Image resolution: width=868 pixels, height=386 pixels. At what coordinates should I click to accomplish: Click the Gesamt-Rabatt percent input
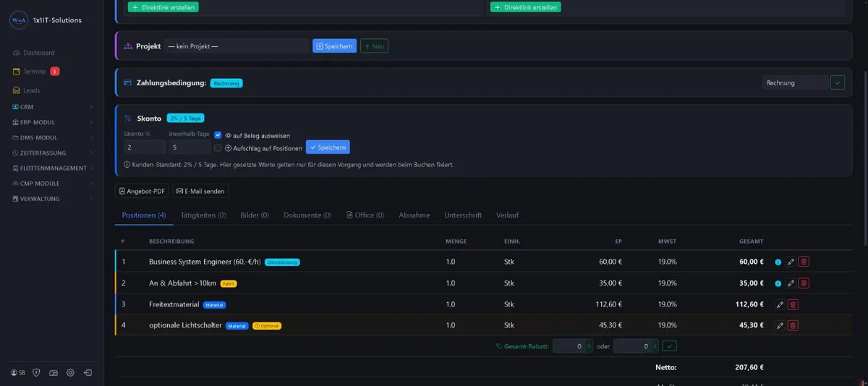569,346
